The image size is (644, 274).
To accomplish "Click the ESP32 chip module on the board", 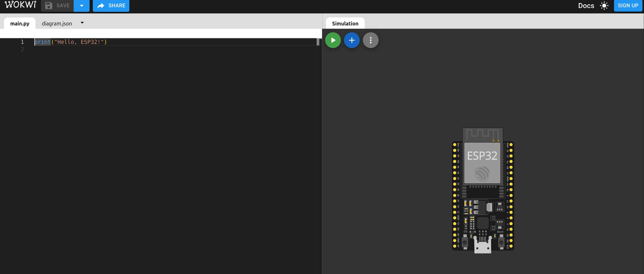I will [482, 163].
